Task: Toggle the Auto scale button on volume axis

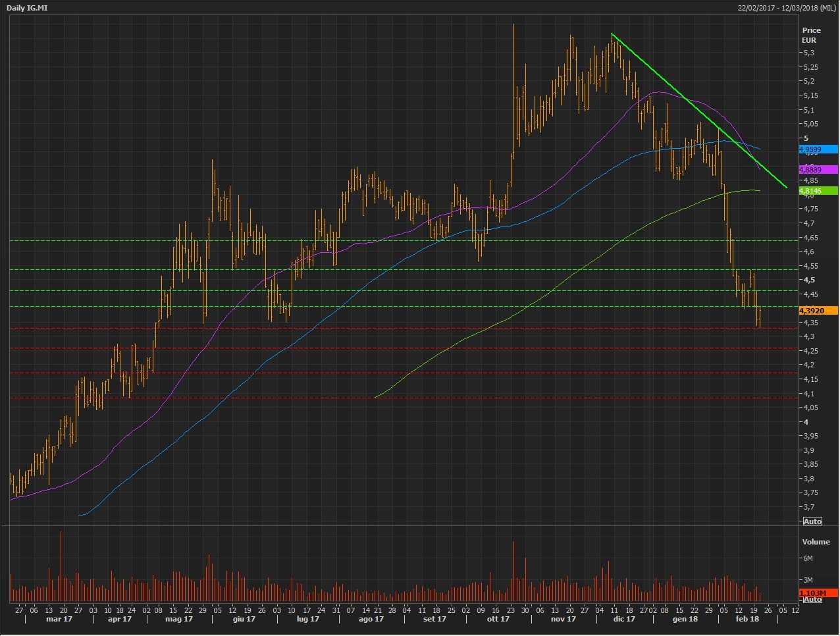Action: [812, 599]
